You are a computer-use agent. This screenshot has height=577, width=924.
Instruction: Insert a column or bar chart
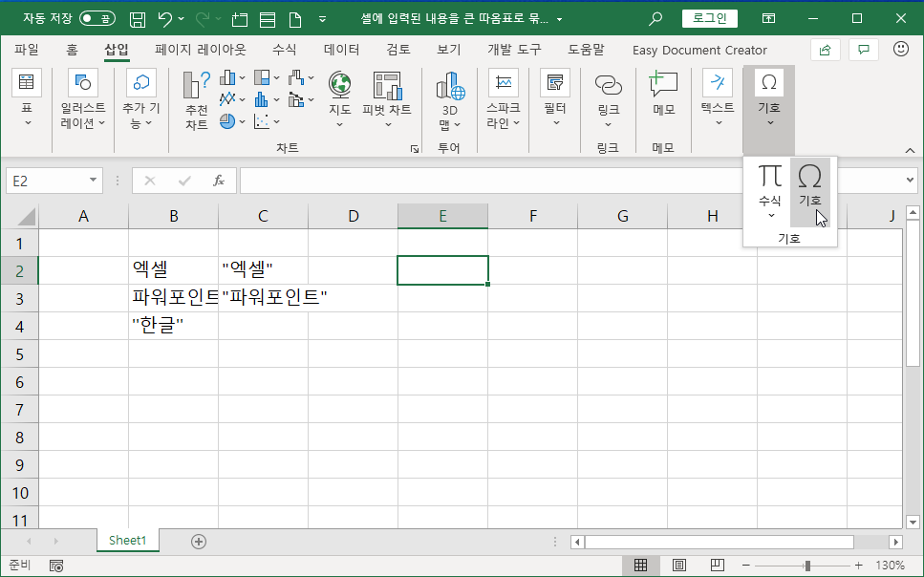pos(233,77)
